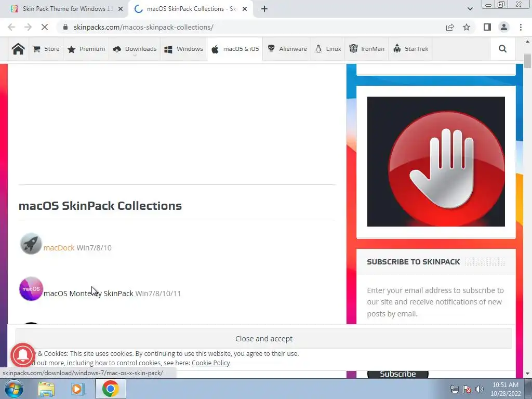This screenshot has height=399, width=532.
Task: Open the Chrome profile icon
Action: tap(504, 27)
